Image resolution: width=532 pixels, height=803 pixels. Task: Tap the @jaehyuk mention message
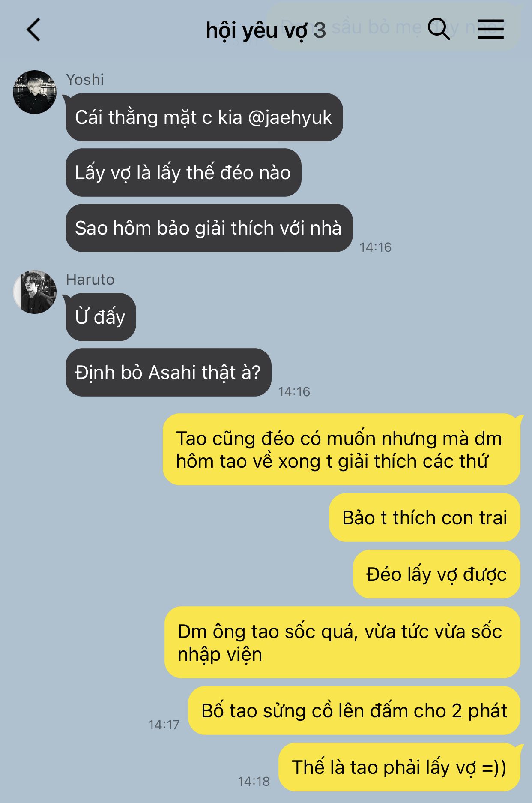tap(204, 117)
